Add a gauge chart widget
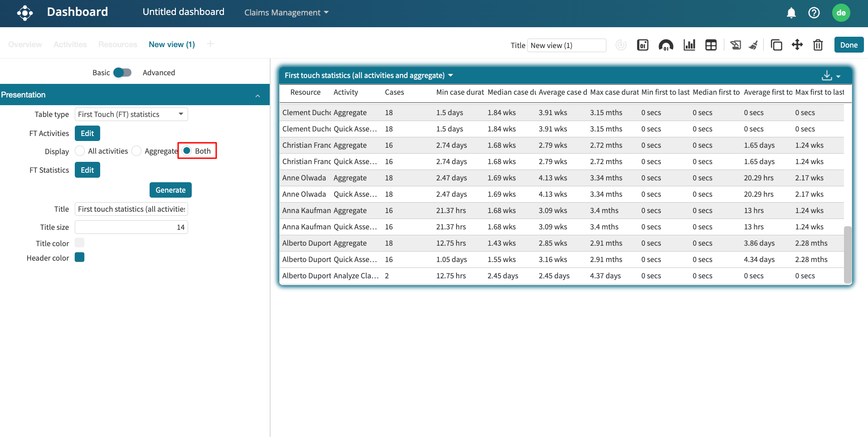 [x=666, y=45]
